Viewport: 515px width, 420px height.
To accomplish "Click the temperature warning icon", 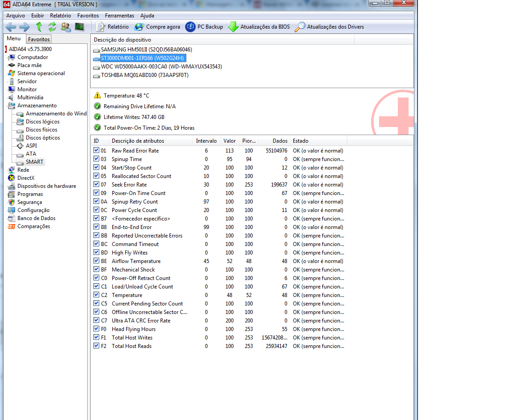I will tap(97, 95).
